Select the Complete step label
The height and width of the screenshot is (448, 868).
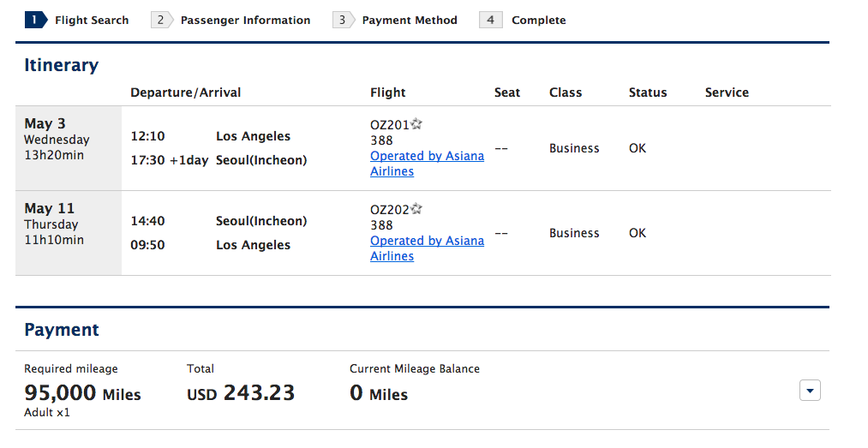pos(539,21)
